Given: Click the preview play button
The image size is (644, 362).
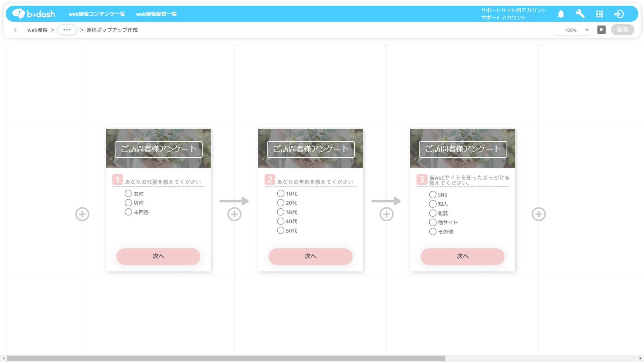Looking at the screenshot, I should pyautogui.click(x=601, y=30).
